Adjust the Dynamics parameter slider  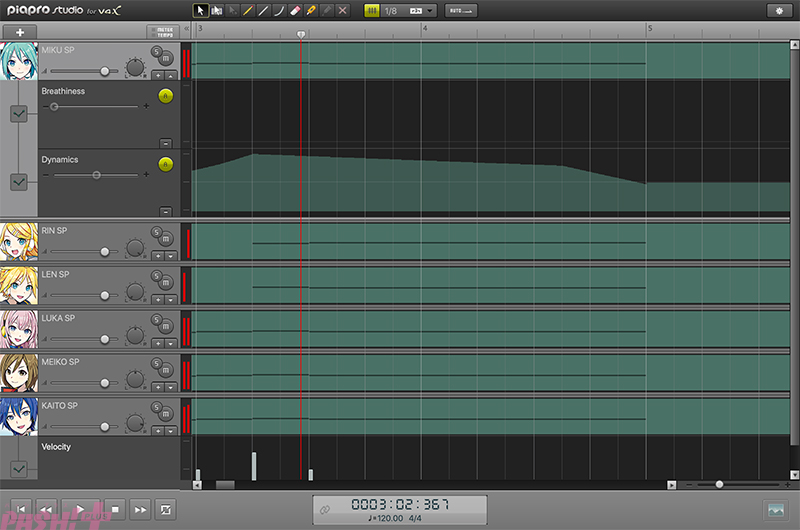pyautogui.click(x=96, y=175)
